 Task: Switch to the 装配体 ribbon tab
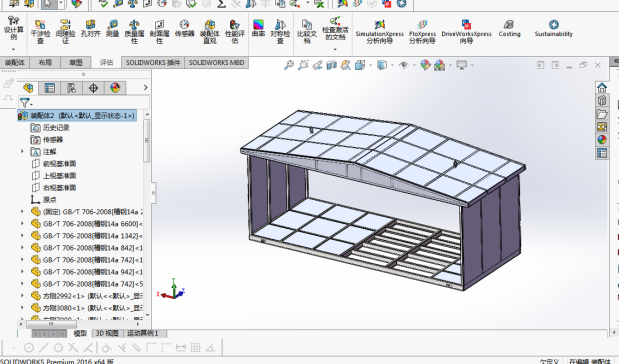coord(15,62)
